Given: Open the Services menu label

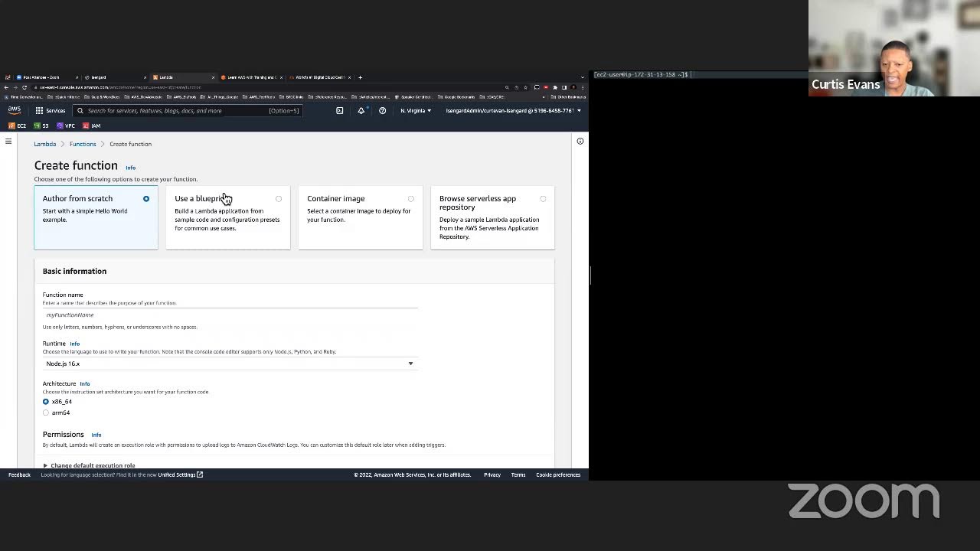Looking at the screenshot, I should click(56, 110).
